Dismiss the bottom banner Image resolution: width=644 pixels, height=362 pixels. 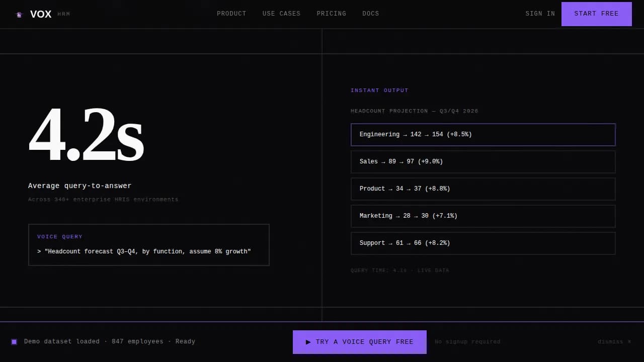pyautogui.click(x=614, y=342)
